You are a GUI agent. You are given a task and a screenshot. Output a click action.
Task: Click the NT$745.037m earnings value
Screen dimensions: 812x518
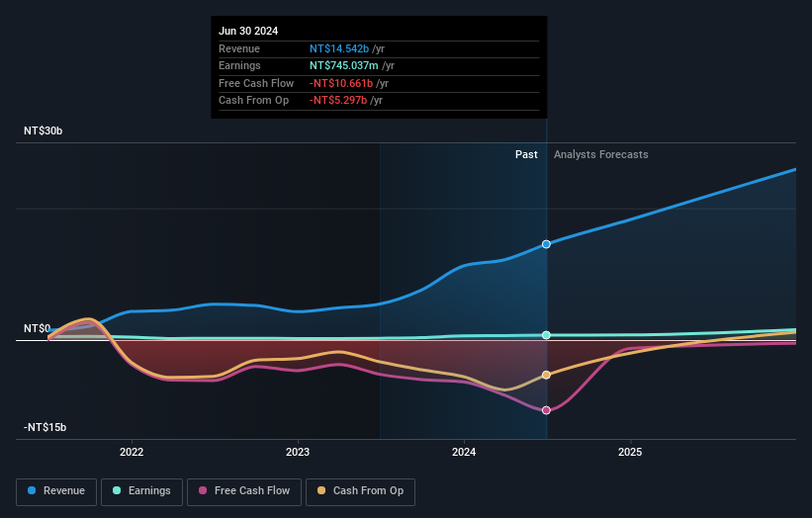pyautogui.click(x=344, y=65)
